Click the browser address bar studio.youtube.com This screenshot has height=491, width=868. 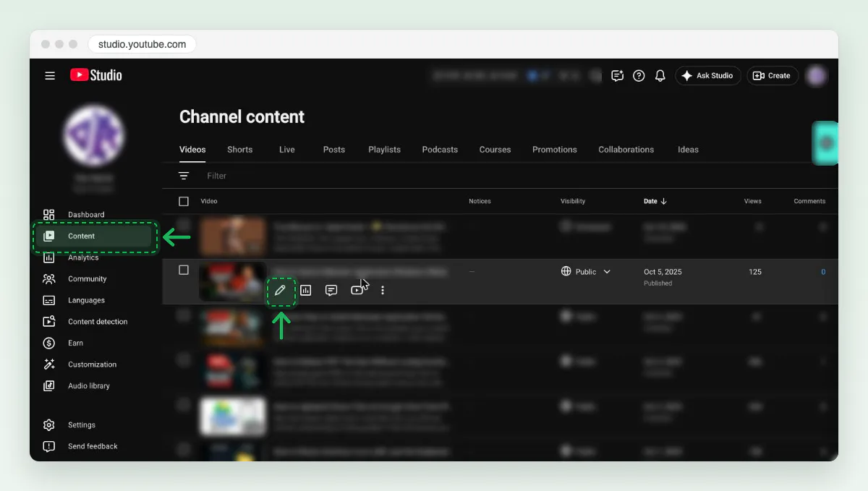pyautogui.click(x=142, y=44)
